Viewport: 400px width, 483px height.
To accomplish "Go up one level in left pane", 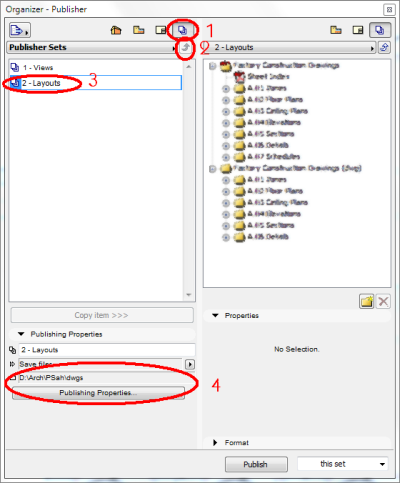I will click(186, 47).
